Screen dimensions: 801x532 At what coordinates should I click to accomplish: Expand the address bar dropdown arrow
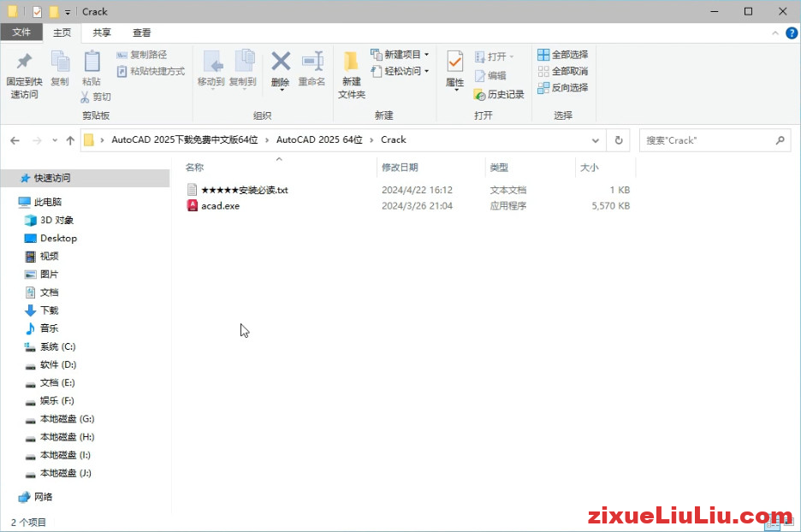pyautogui.click(x=596, y=139)
